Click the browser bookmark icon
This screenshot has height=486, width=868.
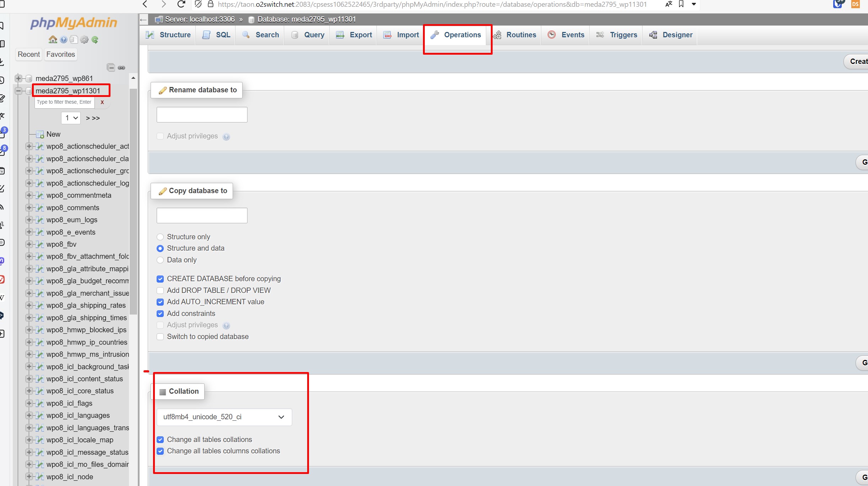coord(681,4)
